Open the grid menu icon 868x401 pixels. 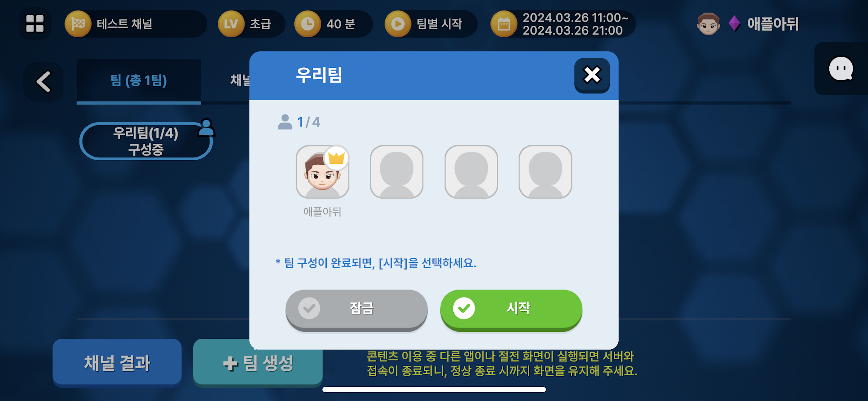pos(35,24)
